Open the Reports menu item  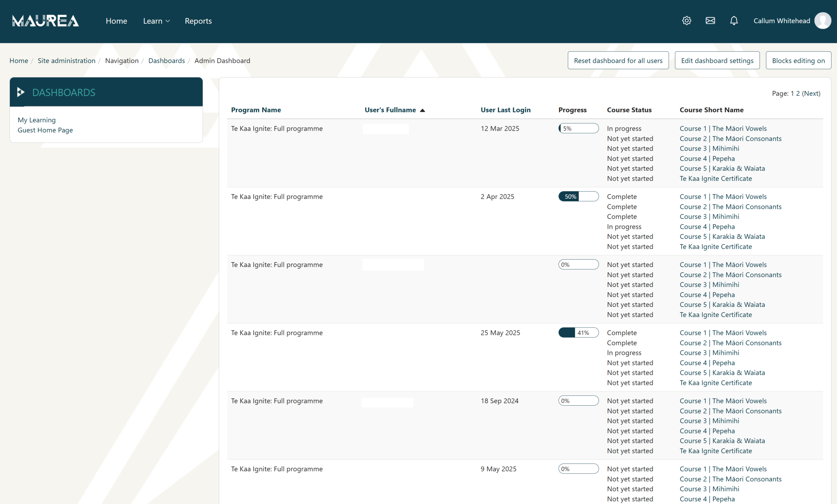(198, 21)
